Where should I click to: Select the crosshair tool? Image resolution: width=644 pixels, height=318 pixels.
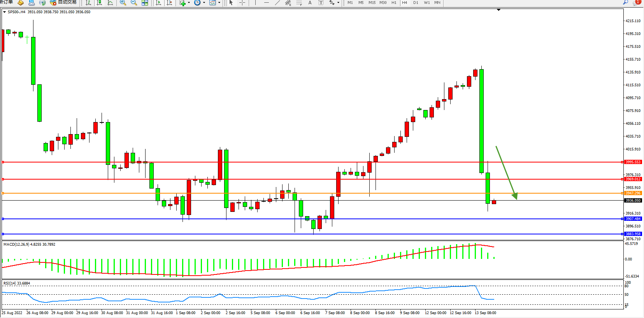pos(242,3)
